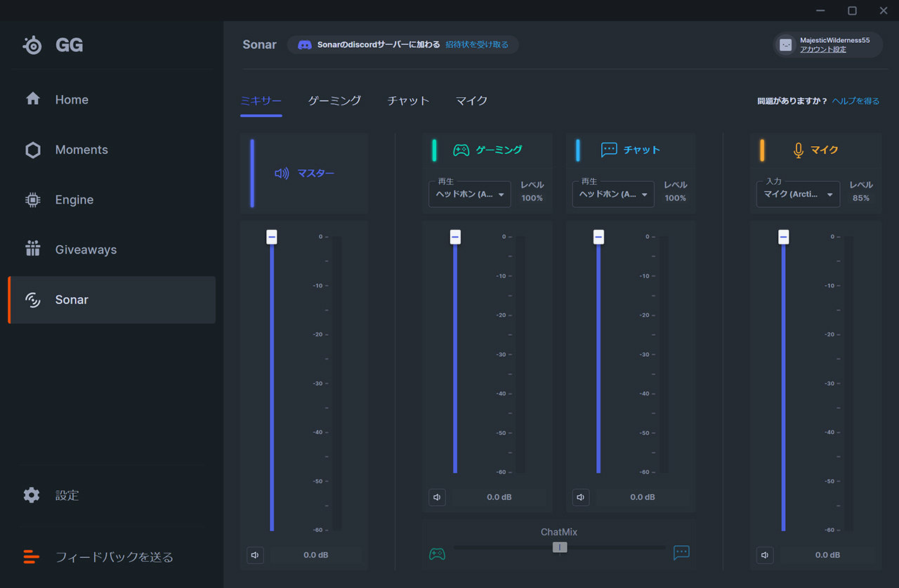Go to Engine in the sidebar
899x588 pixels.
coord(74,200)
